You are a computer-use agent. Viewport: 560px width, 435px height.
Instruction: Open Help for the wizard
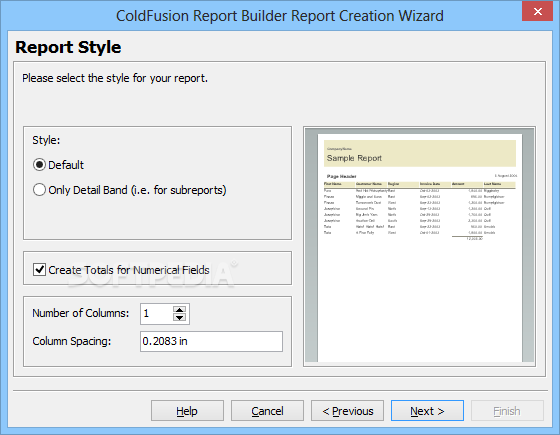[x=187, y=411]
